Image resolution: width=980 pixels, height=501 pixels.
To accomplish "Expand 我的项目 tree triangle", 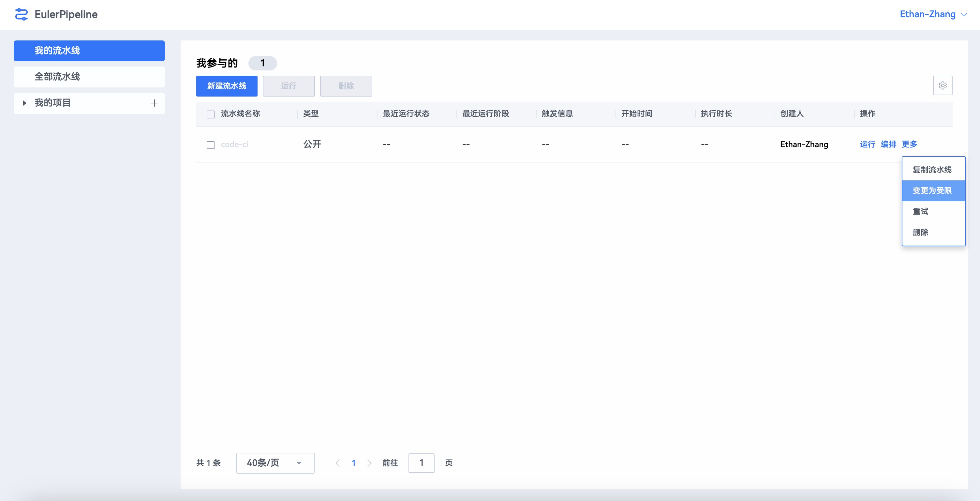I will point(24,103).
